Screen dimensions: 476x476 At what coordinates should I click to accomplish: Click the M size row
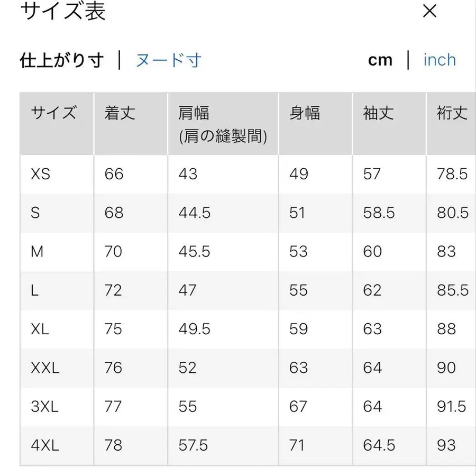[x=36, y=251]
